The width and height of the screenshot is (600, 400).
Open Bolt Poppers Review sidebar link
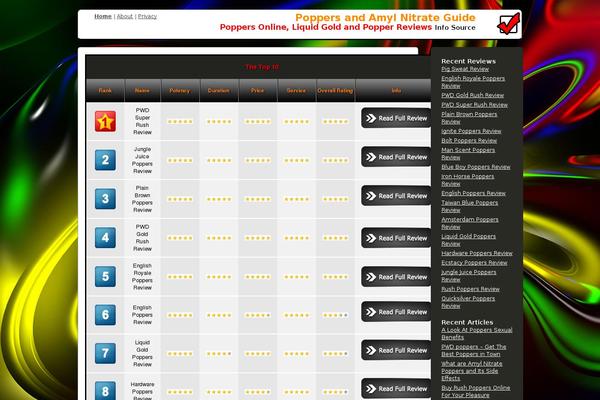tap(469, 140)
